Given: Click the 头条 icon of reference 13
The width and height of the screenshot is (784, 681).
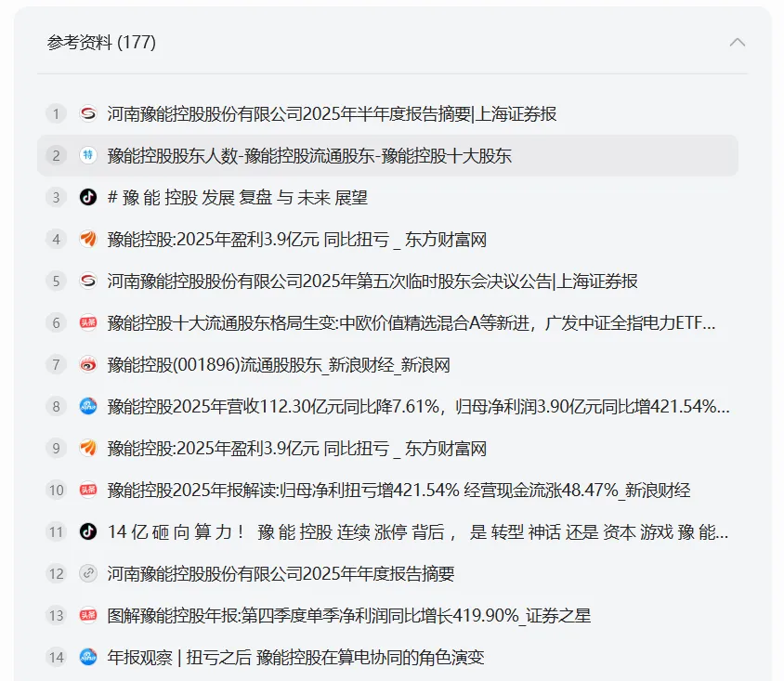Looking at the screenshot, I should 88,615.
